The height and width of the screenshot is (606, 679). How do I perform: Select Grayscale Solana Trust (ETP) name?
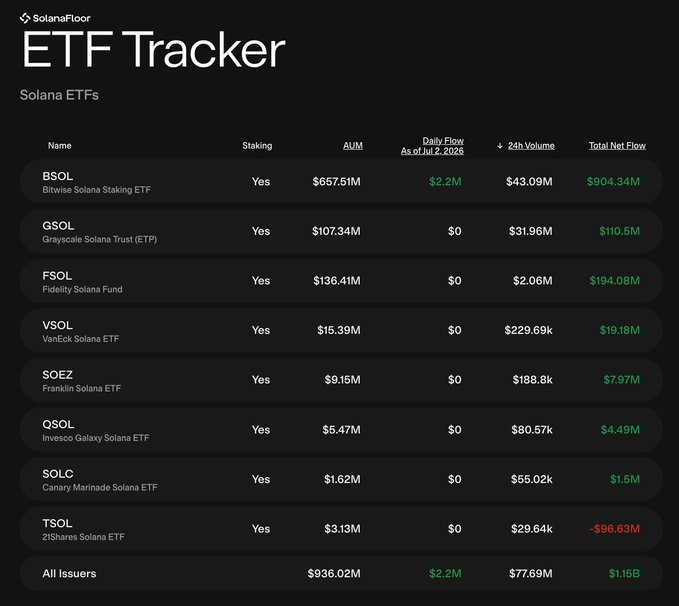100,239
